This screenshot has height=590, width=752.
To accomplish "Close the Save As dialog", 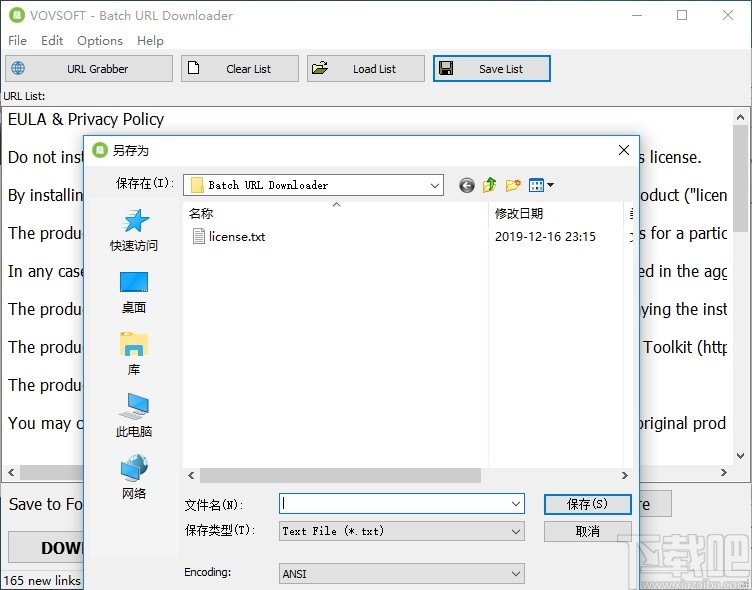I will click(x=624, y=150).
